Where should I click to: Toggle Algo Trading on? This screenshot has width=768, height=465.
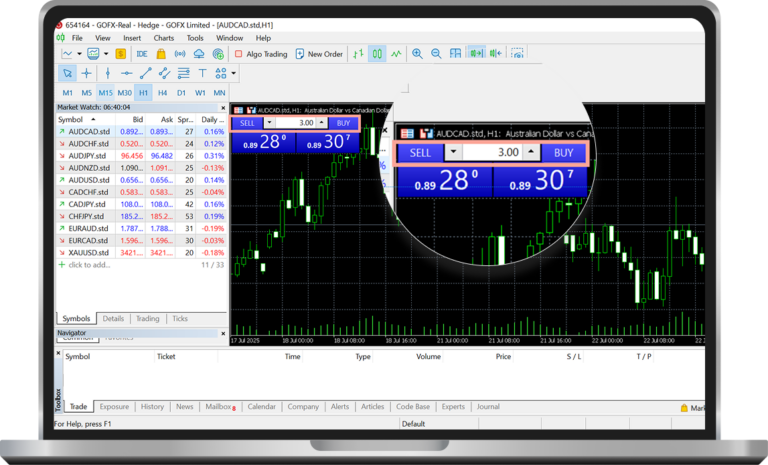[x=261, y=54]
